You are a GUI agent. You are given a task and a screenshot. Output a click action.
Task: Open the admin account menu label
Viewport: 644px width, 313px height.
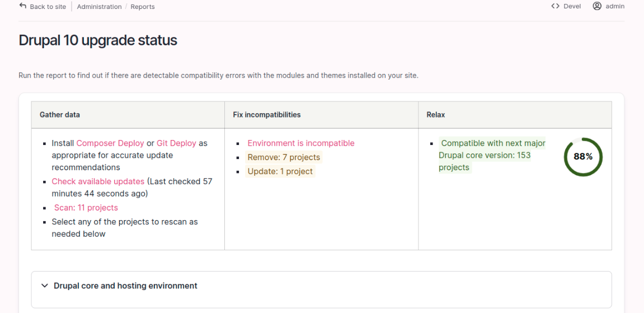click(x=615, y=6)
